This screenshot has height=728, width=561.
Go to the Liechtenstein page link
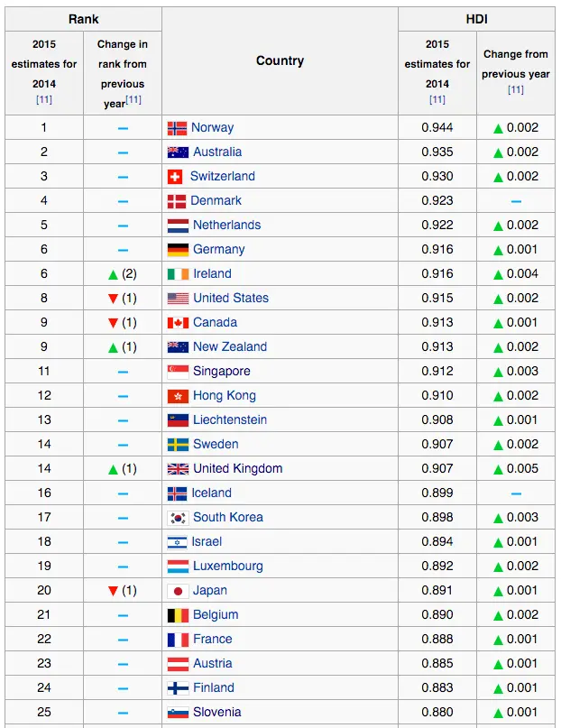230,420
